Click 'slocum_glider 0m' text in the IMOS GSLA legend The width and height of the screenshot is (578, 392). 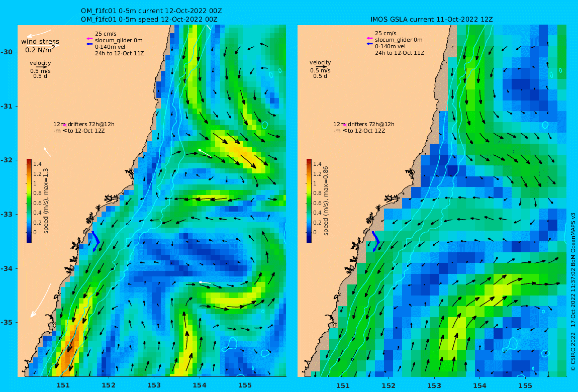coord(399,40)
